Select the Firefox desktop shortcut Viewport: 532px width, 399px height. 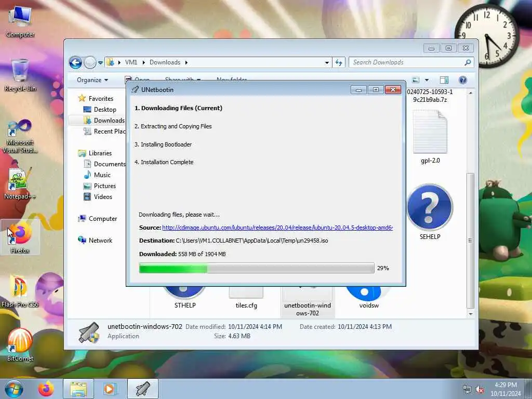pos(20,237)
